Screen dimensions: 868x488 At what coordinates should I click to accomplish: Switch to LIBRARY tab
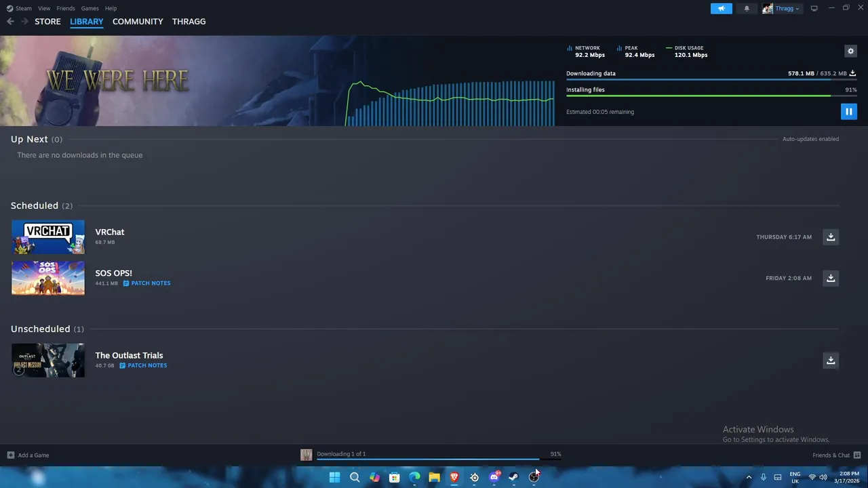tap(87, 22)
